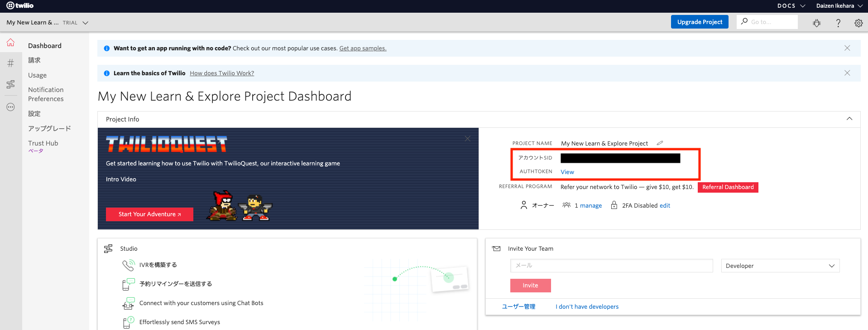Follow the 'How does Twilio Work?' link
868x330 pixels.
(x=222, y=73)
